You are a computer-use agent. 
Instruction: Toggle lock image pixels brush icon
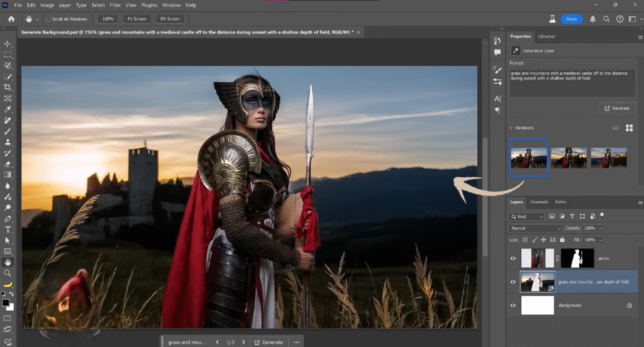click(x=535, y=240)
